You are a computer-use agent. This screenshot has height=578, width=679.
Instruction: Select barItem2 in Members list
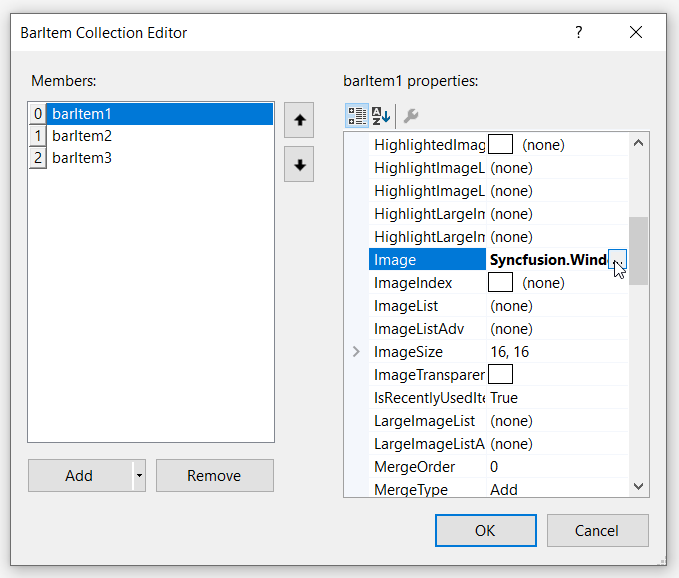pyautogui.click(x=160, y=136)
